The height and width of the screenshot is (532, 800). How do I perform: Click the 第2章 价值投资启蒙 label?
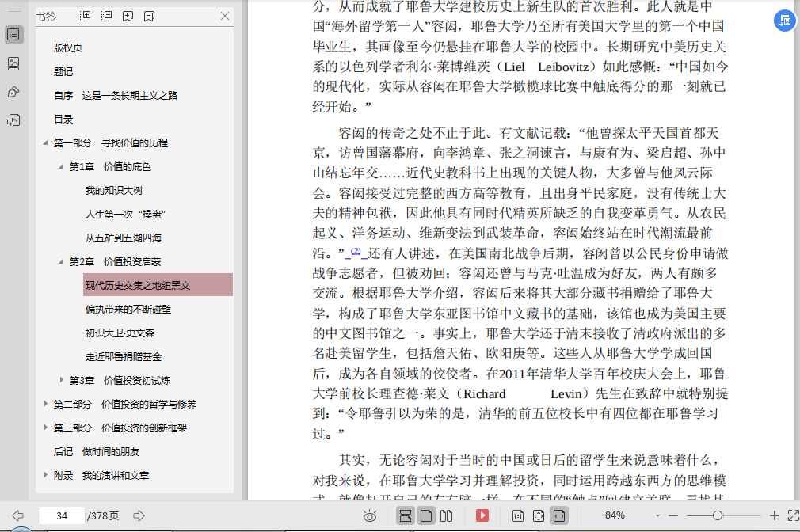(116, 262)
